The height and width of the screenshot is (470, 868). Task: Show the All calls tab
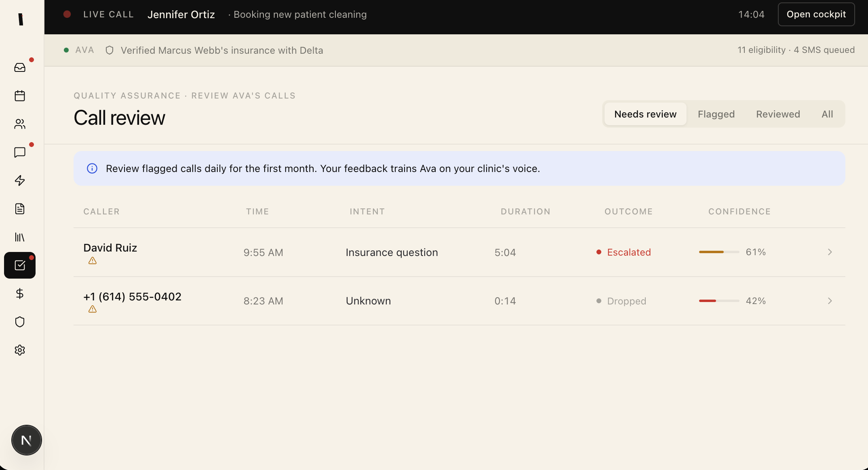tap(827, 114)
